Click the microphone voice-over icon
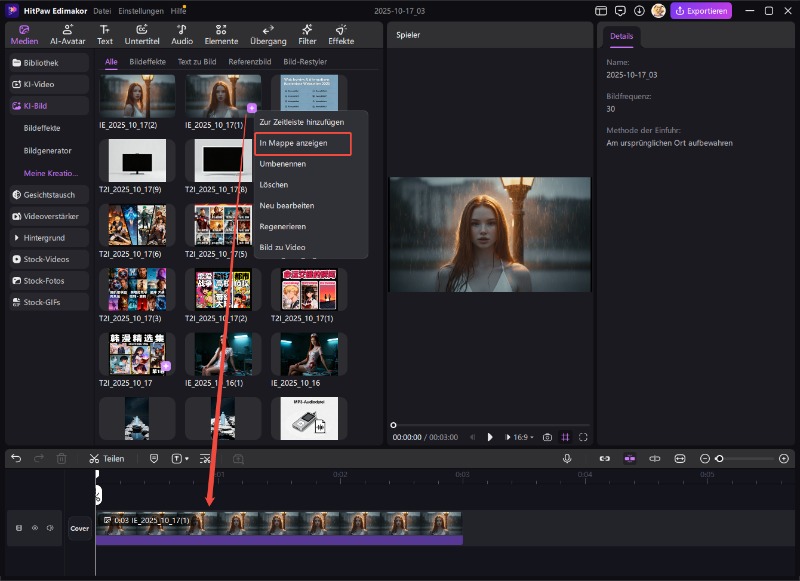This screenshot has width=800, height=581. point(567,458)
